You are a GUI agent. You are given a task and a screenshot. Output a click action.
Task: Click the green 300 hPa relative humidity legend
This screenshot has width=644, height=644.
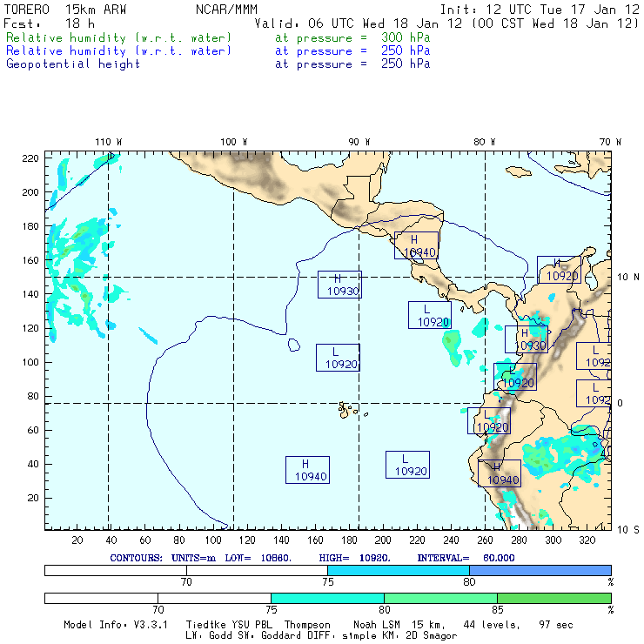[x=218, y=37]
